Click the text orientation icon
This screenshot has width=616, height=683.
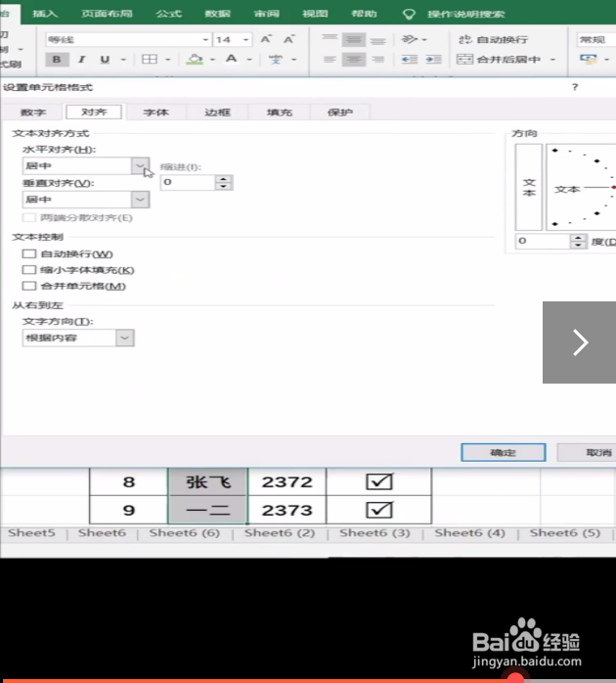(x=410, y=40)
